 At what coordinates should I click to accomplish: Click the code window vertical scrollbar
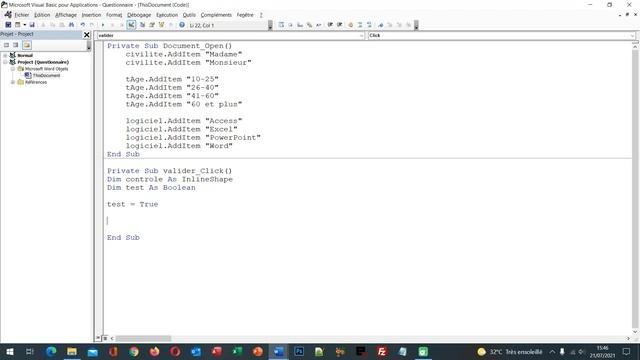tap(635, 189)
